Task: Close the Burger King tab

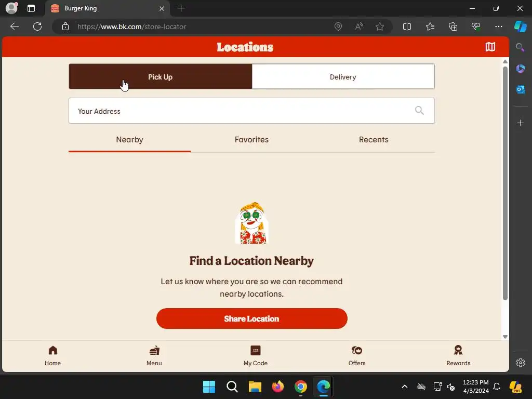Action: pos(162,8)
